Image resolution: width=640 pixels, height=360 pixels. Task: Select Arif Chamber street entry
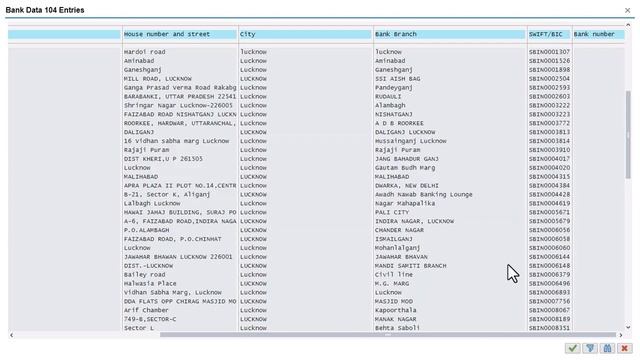click(x=146, y=310)
